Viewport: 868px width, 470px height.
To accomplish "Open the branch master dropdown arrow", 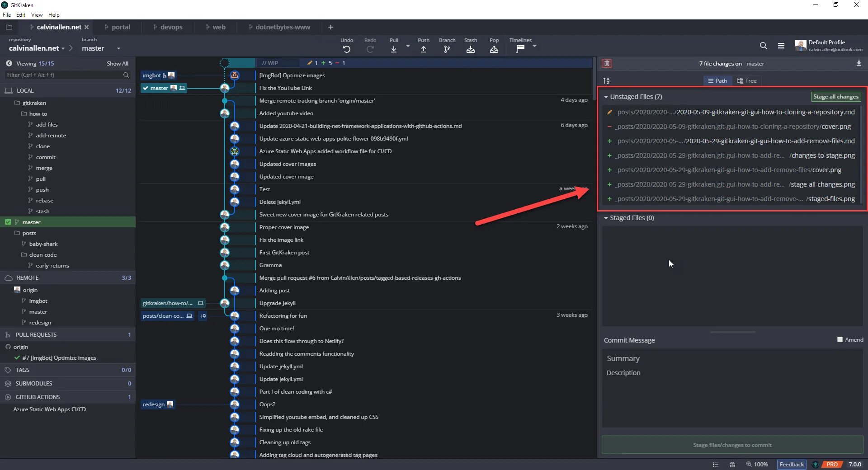I will pyautogui.click(x=118, y=49).
